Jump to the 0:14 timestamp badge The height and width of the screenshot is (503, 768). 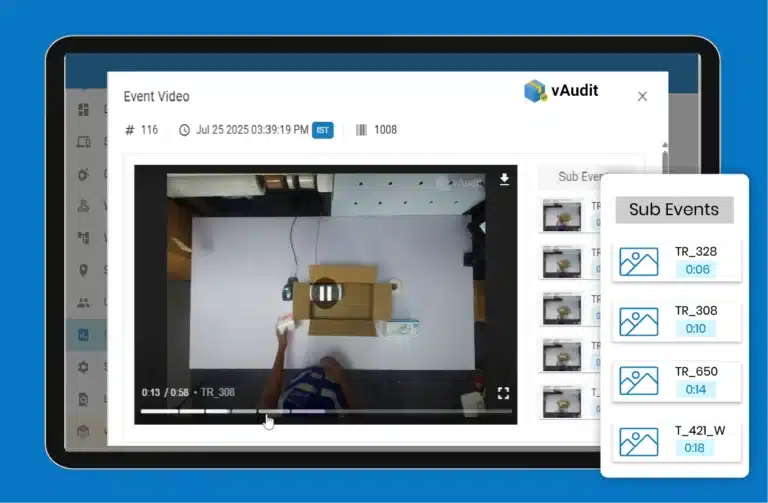click(696, 389)
